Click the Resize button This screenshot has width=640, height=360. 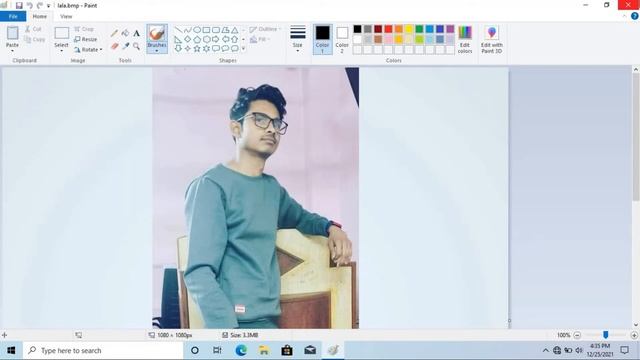coord(86,39)
